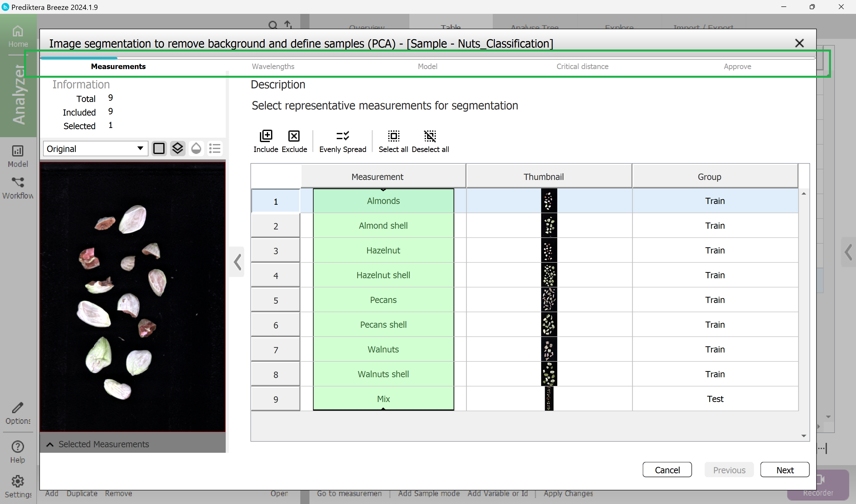Click the Next button
This screenshot has width=856, height=504.
tap(785, 470)
